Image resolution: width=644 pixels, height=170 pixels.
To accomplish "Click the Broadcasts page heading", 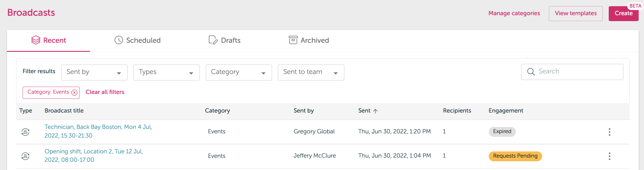I will 31,13.
